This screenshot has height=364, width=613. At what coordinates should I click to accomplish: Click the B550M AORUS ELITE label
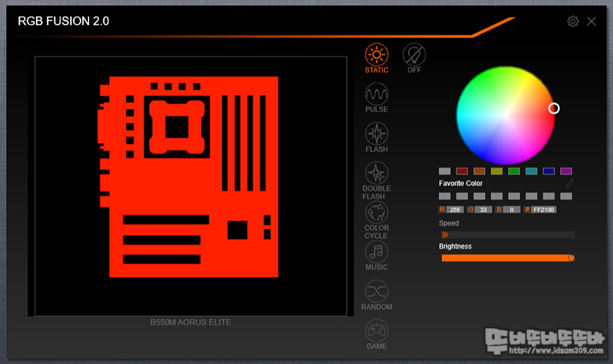pos(191,322)
